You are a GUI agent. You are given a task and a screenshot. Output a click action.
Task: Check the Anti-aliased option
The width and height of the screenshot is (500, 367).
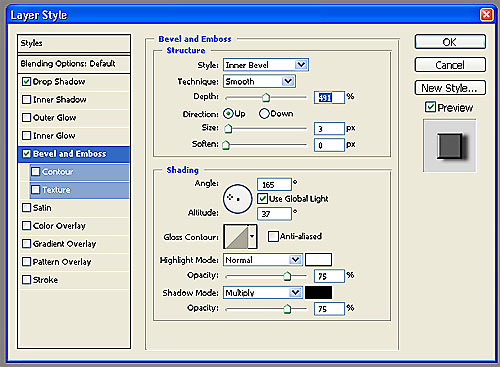(x=273, y=237)
